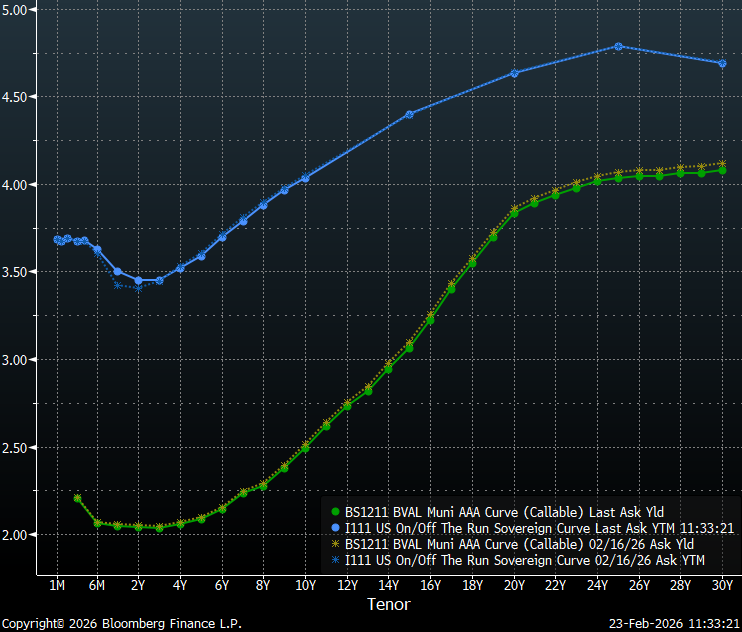Image resolution: width=742 pixels, height=632 pixels.
Task: Click the Copyright 2026 Bloomberg Finance L.P. text
Action: (x=121, y=624)
